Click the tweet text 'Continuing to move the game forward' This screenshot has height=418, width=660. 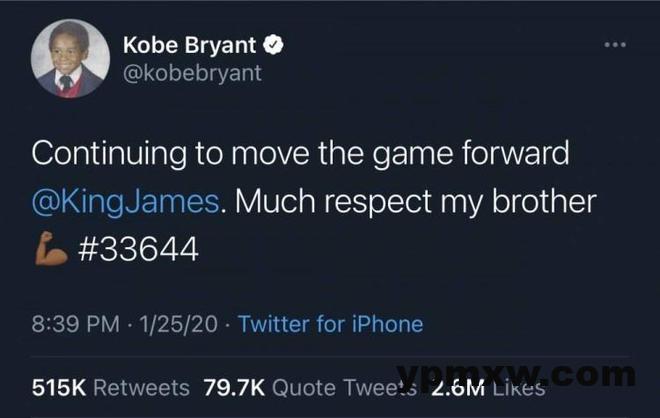pyautogui.click(x=301, y=154)
